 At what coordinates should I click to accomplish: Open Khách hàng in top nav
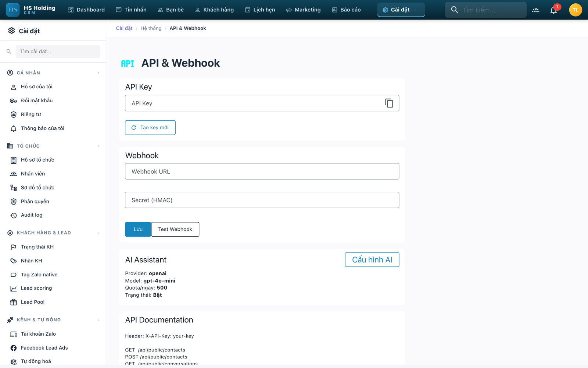[x=215, y=10]
